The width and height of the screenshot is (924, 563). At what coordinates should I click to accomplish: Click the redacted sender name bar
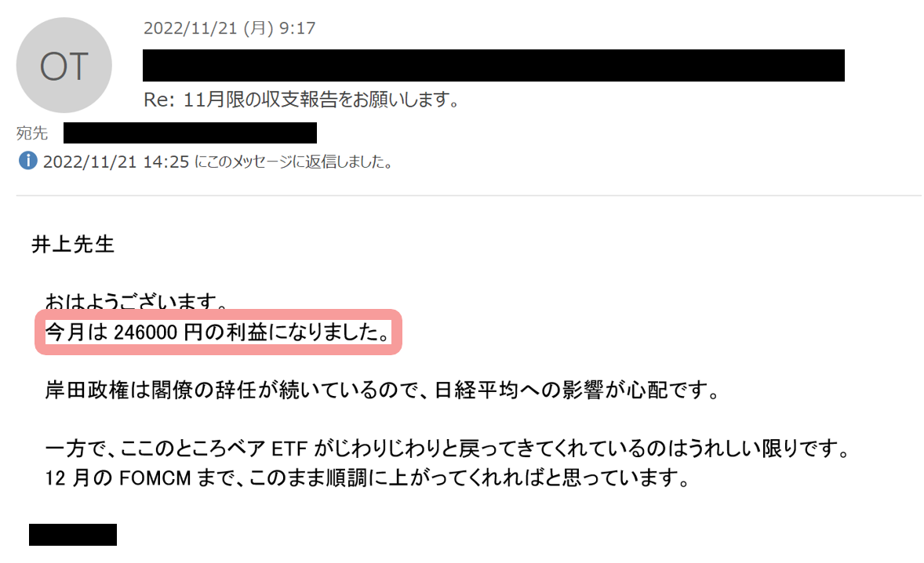[494, 65]
